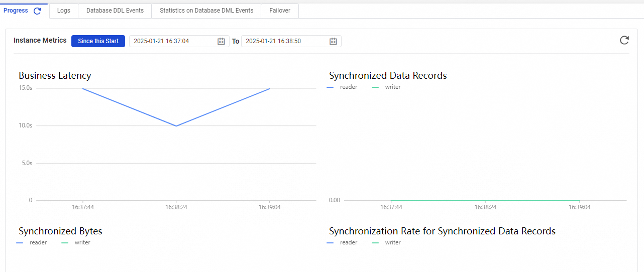Toggle writer series in Synchronized Data Records
Viewport: 644px width, 272px height.
coord(387,87)
